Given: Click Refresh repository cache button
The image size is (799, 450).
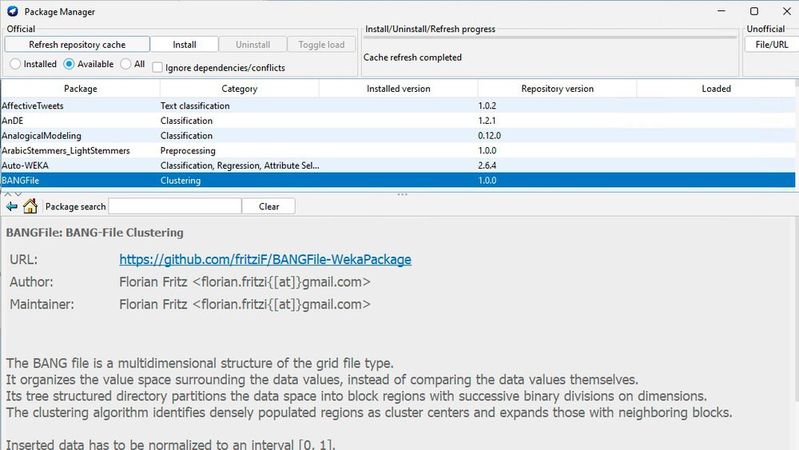Looking at the screenshot, I should (77, 44).
